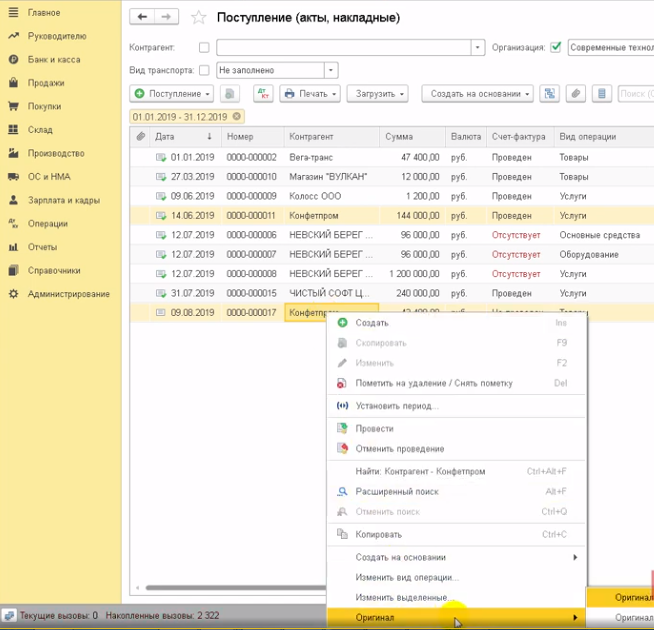654x630 pixels.
Task: Open the Печать dropdown button
Action: (310, 94)
